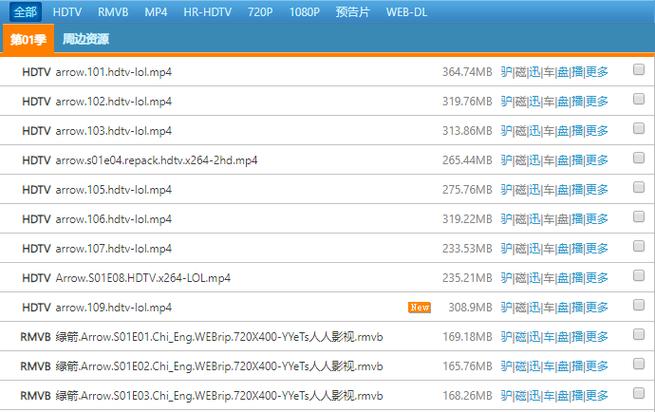Click the 盘 netdisk link for arrow.105.hdtv-lol.mp4
This screenshot has width=655, height=412.
tap(563, 190)
